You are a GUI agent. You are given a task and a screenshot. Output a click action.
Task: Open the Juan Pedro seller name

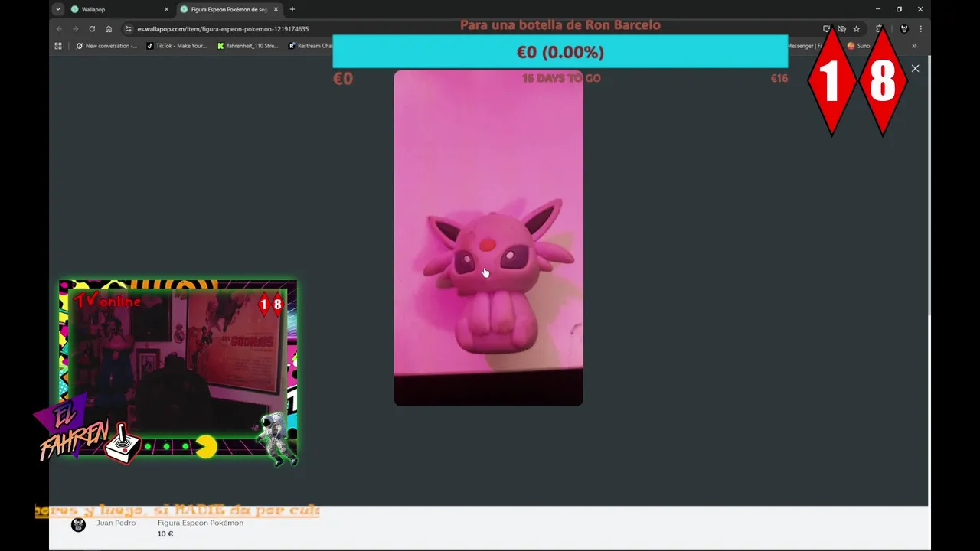coord(116,523)
